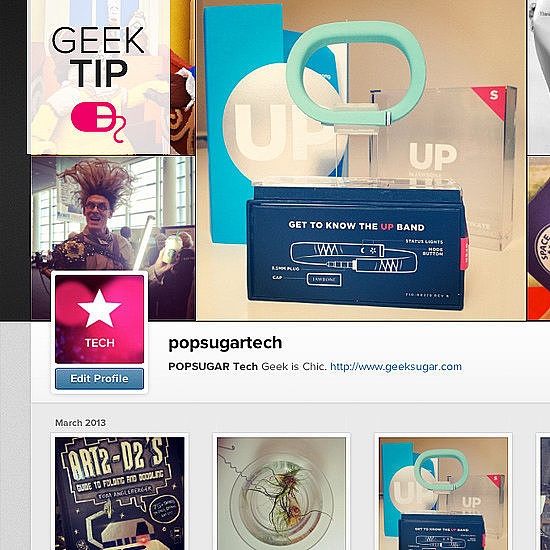Open the large UP band banner photo
The width and height of the screenshot is (550, 550).
361,160
